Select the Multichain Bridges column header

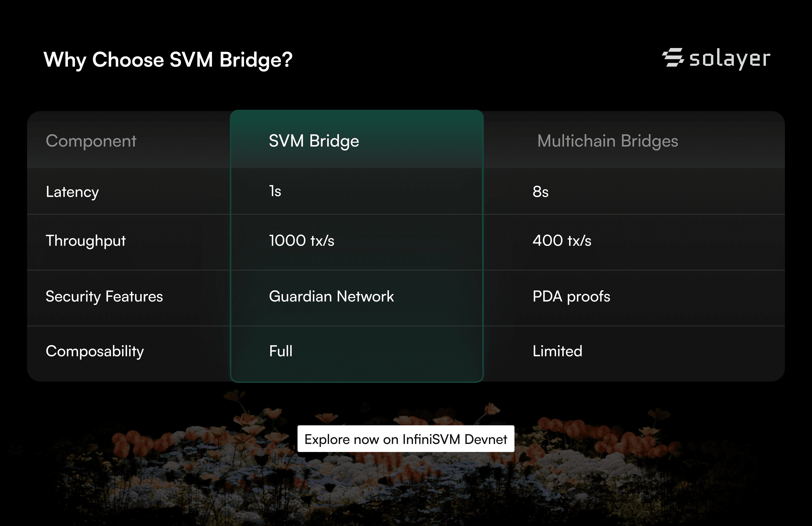click(608, 141)
